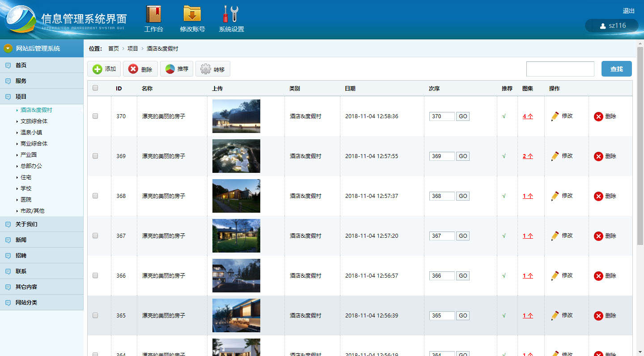Expand the 联系 sidebar section
This screenshot has width=644, height=356.
click(x=42, y=271)
